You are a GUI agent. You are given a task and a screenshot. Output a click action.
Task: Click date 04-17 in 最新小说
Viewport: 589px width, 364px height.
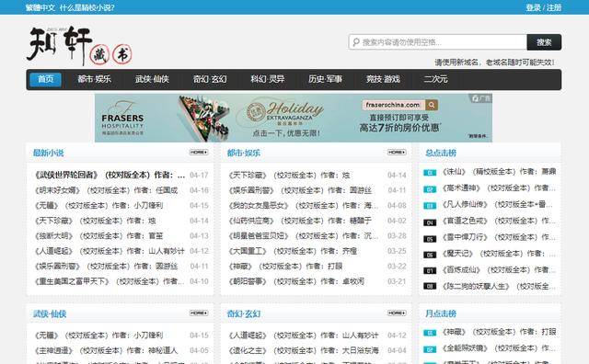pyautogui.click(x=199, y=175)
